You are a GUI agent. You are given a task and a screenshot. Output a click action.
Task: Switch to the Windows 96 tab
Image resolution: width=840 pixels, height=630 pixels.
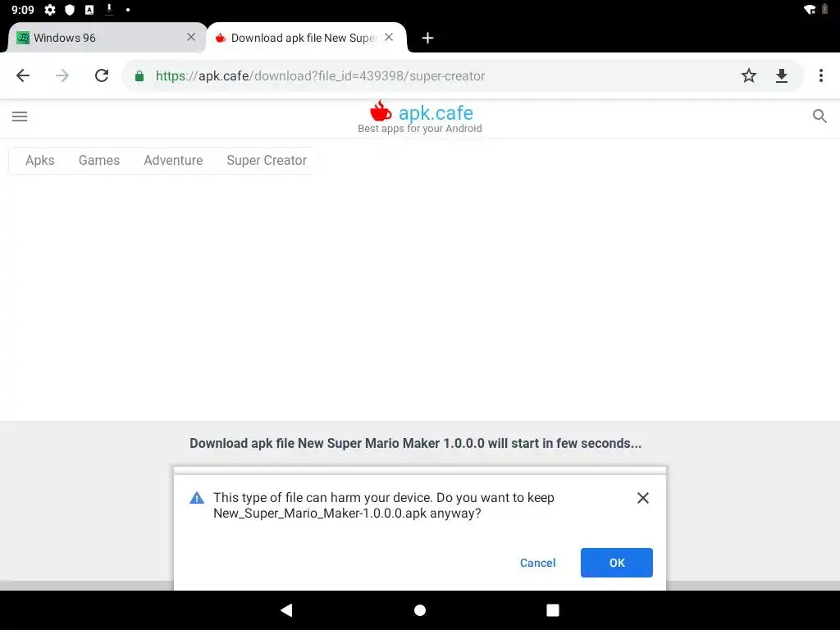(102, 38)
